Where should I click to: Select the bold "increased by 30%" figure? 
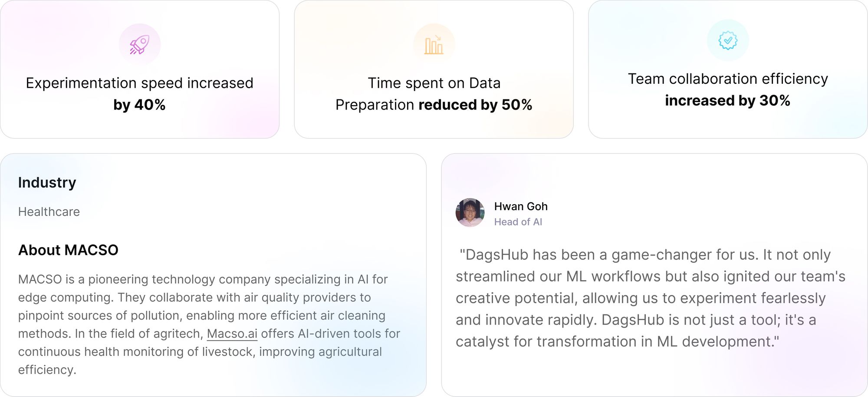coord(727,101)
